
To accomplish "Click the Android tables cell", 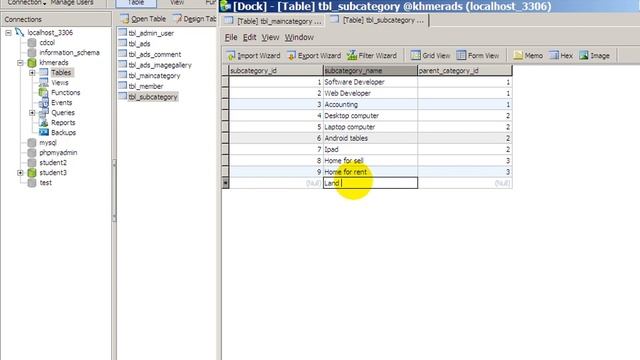I will [x=370, y=138].
